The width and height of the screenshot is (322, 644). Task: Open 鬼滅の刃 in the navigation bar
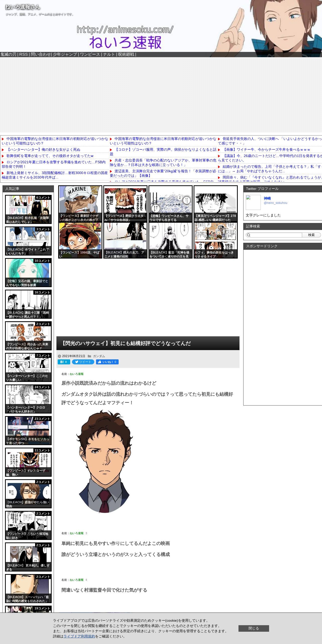pos(8,54)
